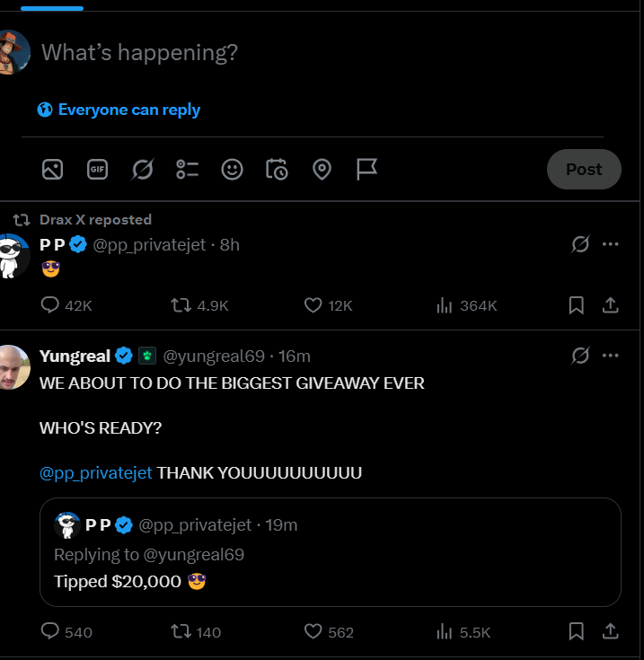Bookmark PP's sunglasses emoji post
This screenshot has height=660, width=644.
click(x=577, y=305)
